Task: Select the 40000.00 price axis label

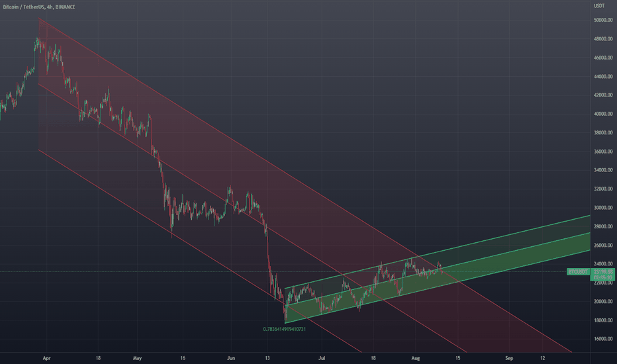Action: [603, 114]
